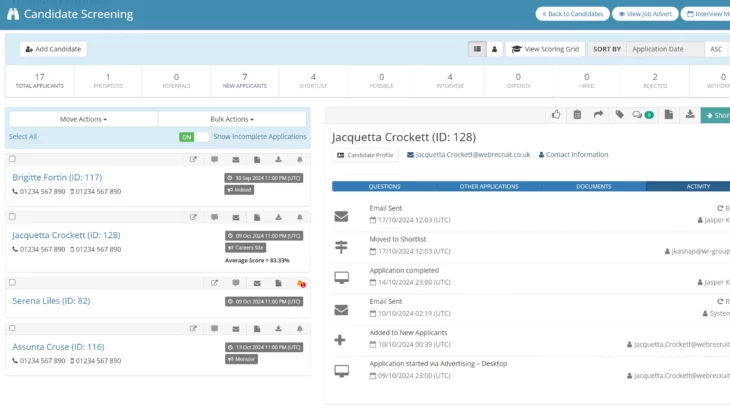Viewport: 730px width, 420px height.
Task: Switch to list view icon
Action: [x=477, y=48]
